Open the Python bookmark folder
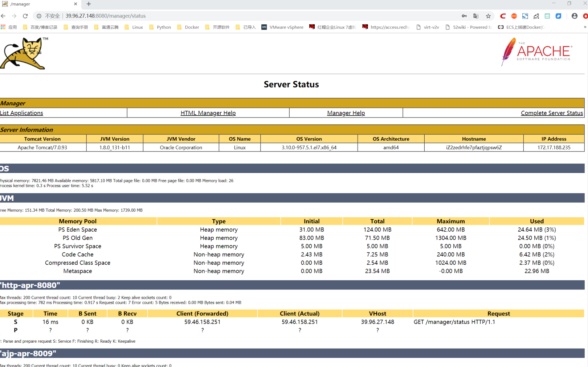The height and width of the screenshot is (367, 588). pyautogui.click(x=160, y=27)
